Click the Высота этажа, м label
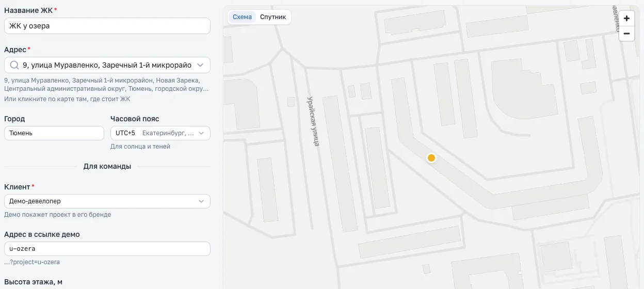644x289 pixels. 34,282
